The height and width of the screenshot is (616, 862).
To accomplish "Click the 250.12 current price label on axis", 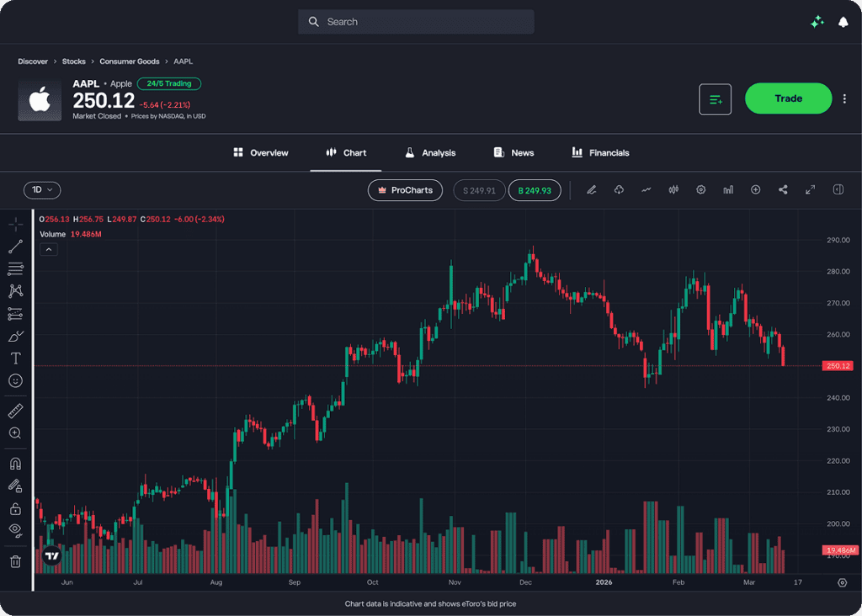I will 840,366.
